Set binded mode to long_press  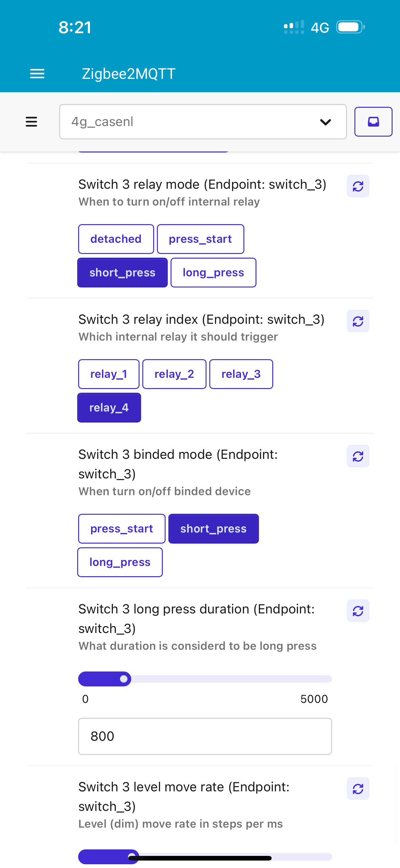(120, 562)
